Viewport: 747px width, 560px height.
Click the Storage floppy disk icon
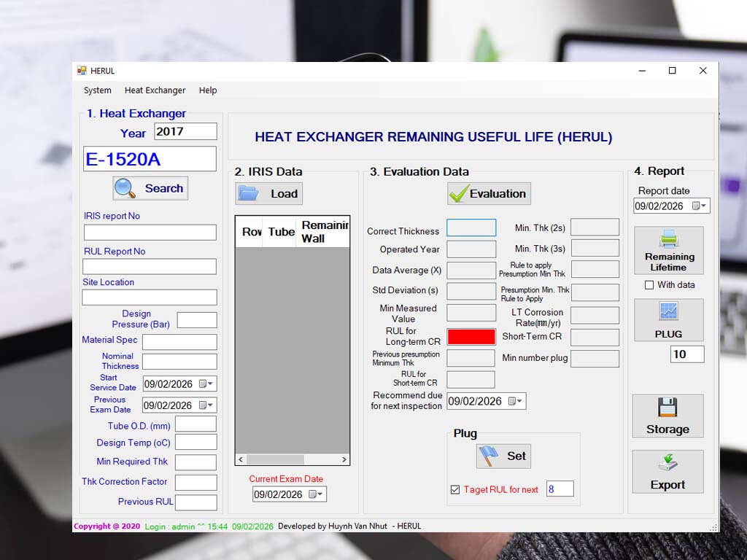pyautogui.click(x=667, y=416)
